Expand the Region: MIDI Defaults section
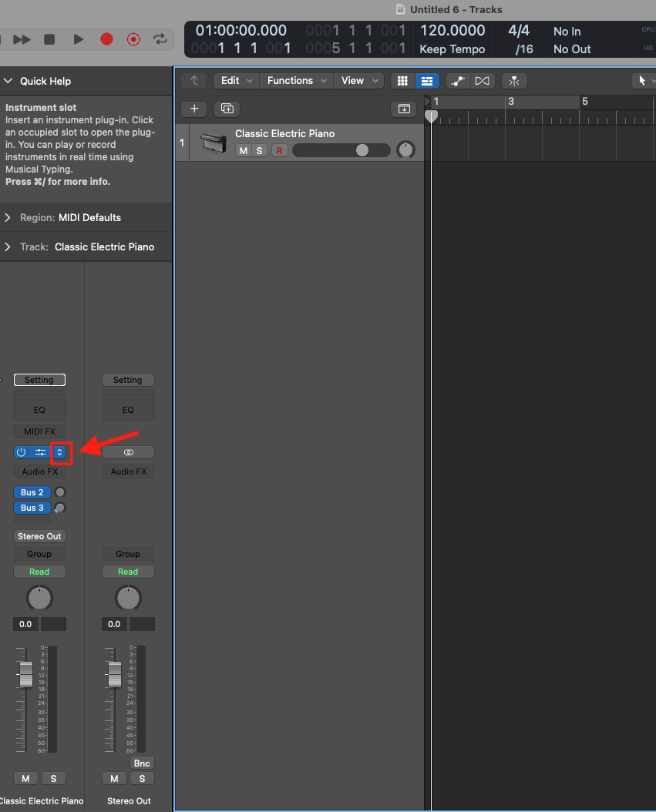Viewport: 656px width, 812px height. [8, 217]
